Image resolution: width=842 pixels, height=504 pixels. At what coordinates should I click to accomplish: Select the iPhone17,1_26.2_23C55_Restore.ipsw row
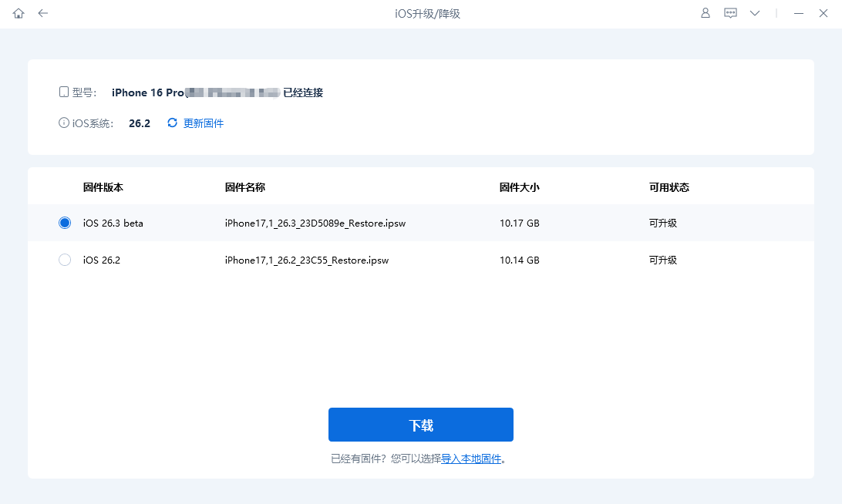[308, 260]
